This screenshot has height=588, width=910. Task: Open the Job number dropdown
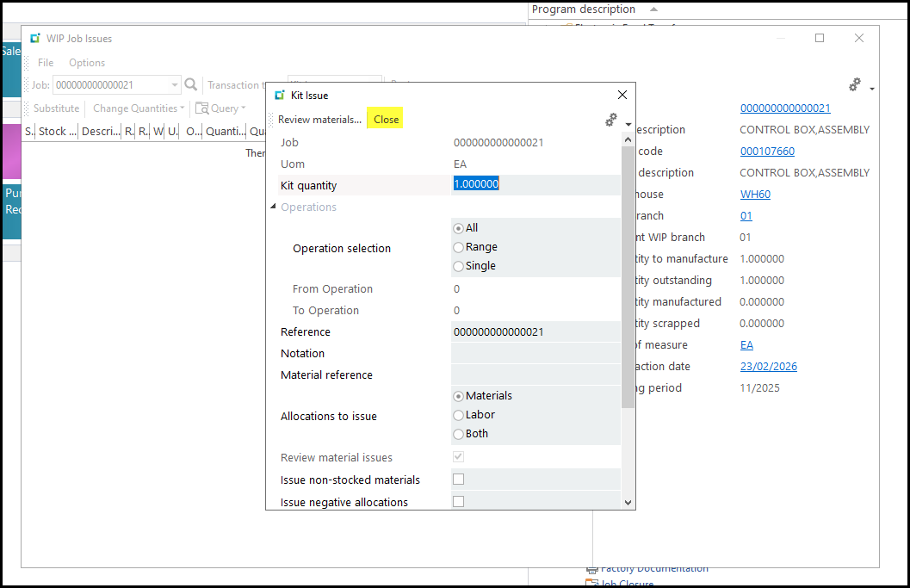175,85
